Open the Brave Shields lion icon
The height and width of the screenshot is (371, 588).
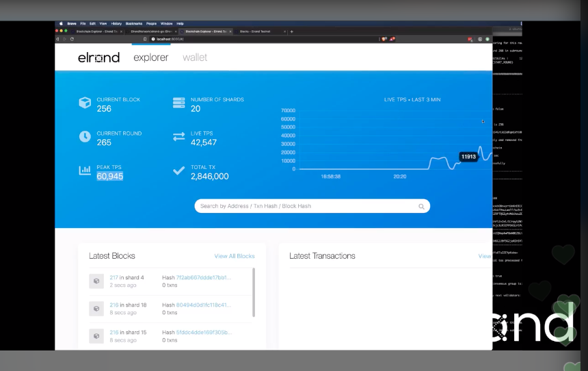coord(384,39)
